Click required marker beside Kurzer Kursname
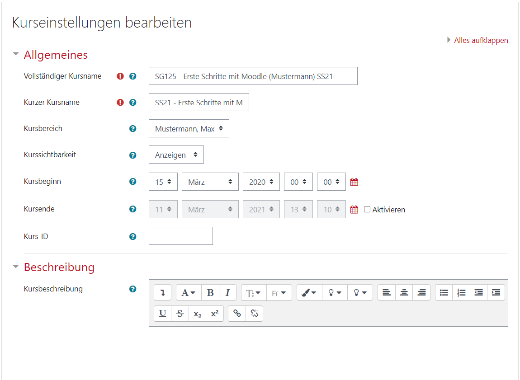The width and height of the screenshot is (520, 380). (x=120, y=102)
